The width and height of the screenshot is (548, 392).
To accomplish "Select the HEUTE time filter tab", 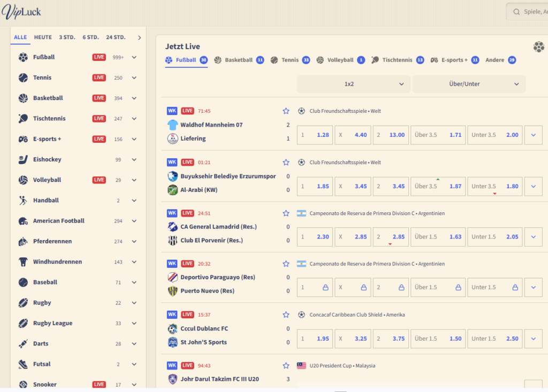I will [43, 37].
